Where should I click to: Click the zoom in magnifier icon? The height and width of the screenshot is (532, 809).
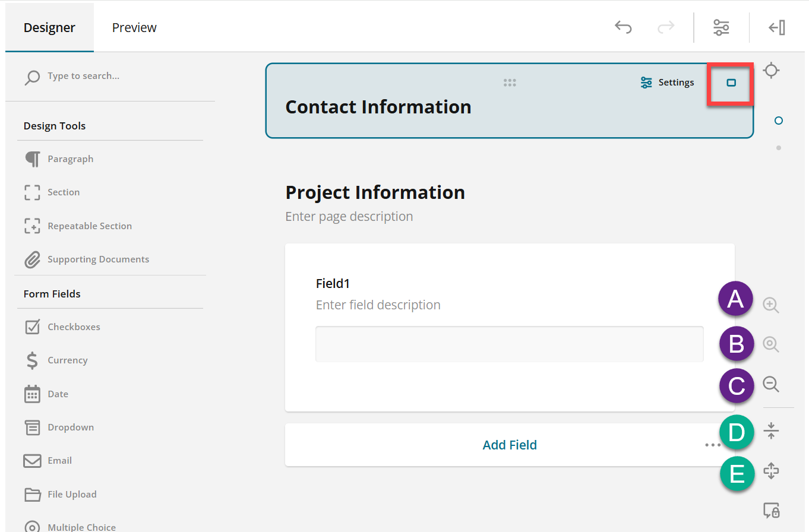tap(771, 305)
